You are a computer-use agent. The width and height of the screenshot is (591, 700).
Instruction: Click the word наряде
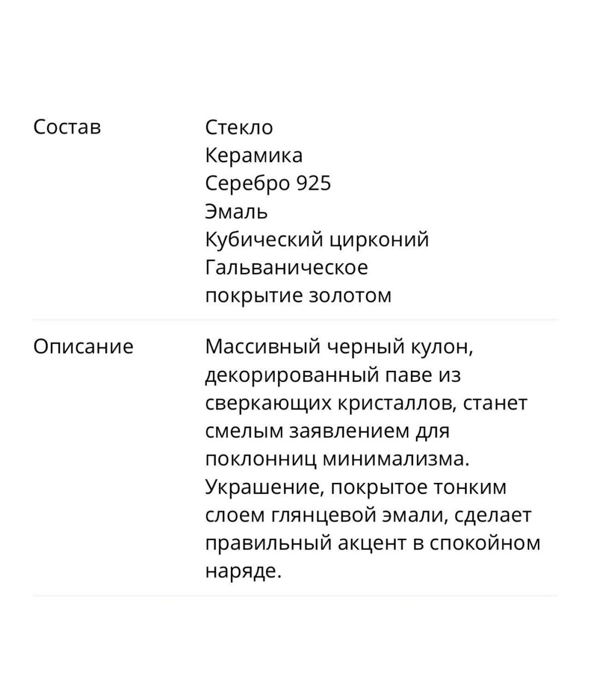(x=243, y=571)
